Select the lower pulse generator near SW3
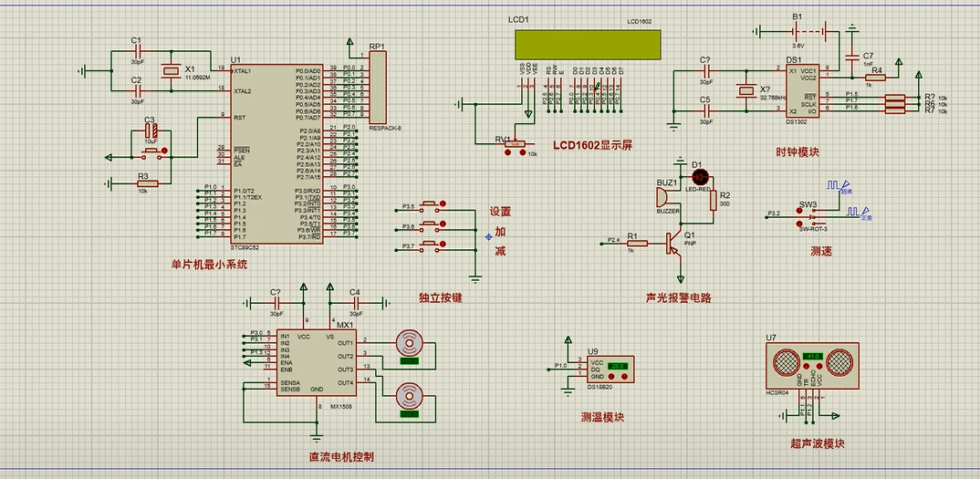 (x=860, y=213)
